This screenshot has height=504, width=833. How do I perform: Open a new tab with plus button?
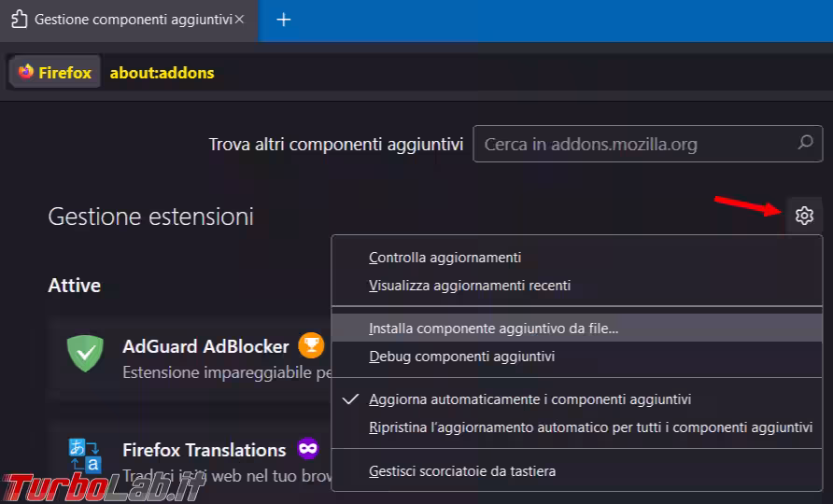pyautogui.click(x=284, y=20)
